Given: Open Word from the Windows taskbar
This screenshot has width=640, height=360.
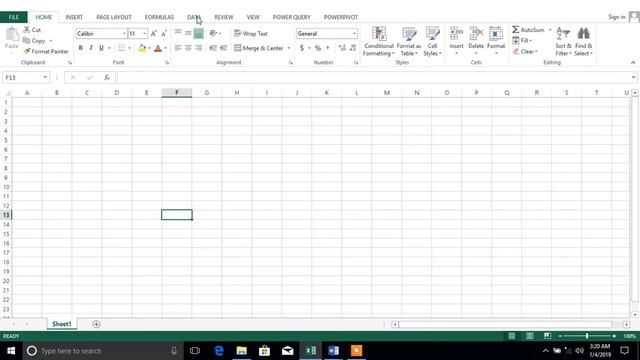Looking at the screenshot, I should click(x=333, y=351).
